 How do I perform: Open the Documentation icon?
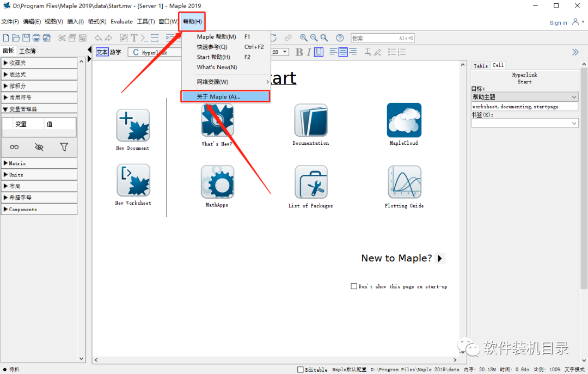(311, 120)
